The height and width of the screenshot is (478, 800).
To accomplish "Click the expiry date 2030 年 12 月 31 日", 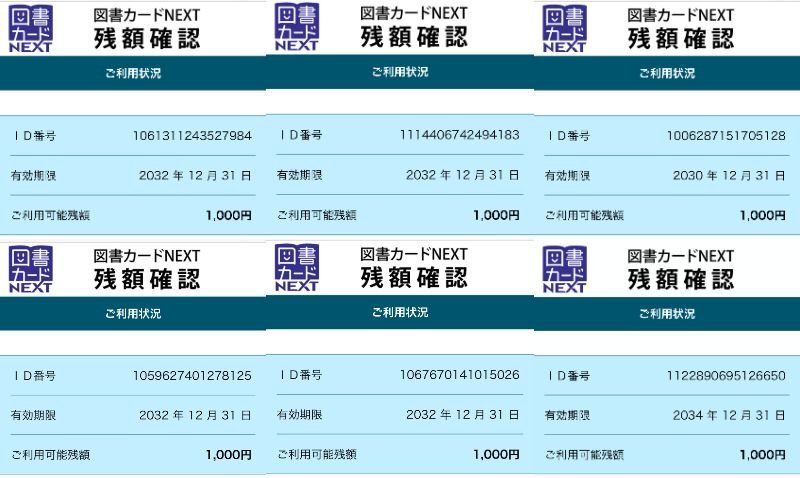I will pyautogui.click(x=729, y=175).
